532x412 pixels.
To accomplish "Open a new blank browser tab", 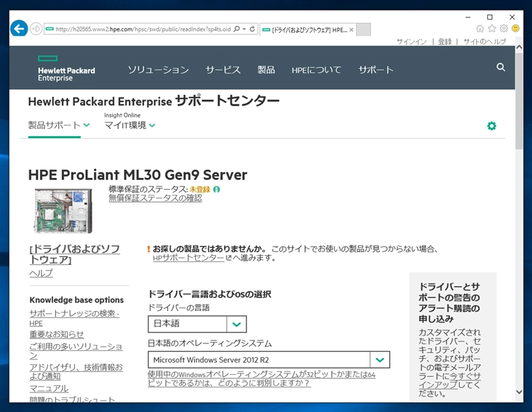I will [x=364, y=29].
